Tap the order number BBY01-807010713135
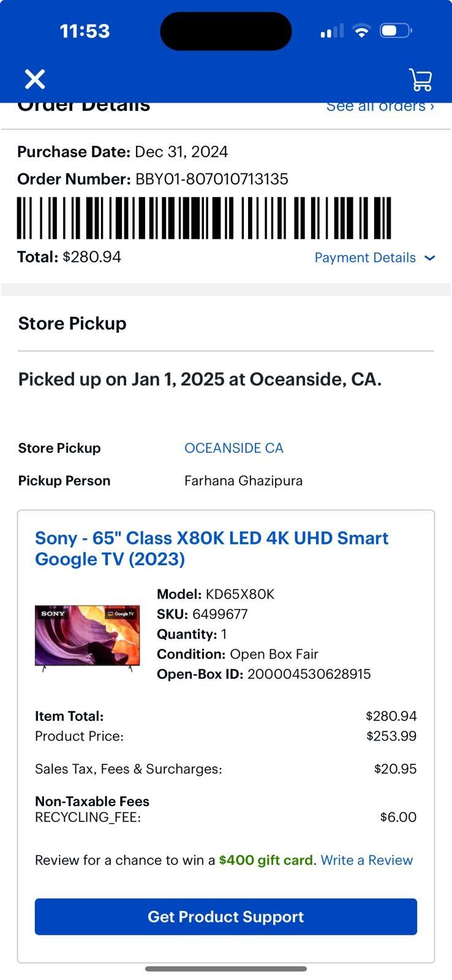This screenshot has height=980, width=452. 211,179
